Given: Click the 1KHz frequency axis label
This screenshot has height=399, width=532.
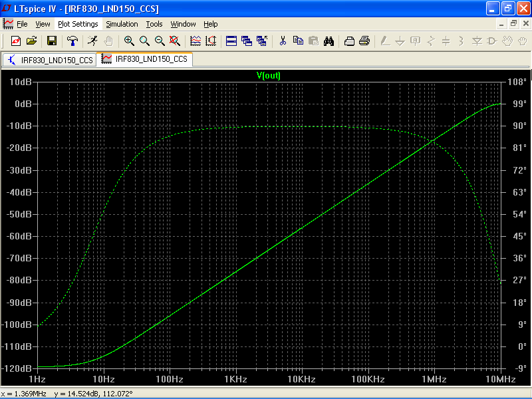Looking at the screenshot, I should (x=235, y=379).
